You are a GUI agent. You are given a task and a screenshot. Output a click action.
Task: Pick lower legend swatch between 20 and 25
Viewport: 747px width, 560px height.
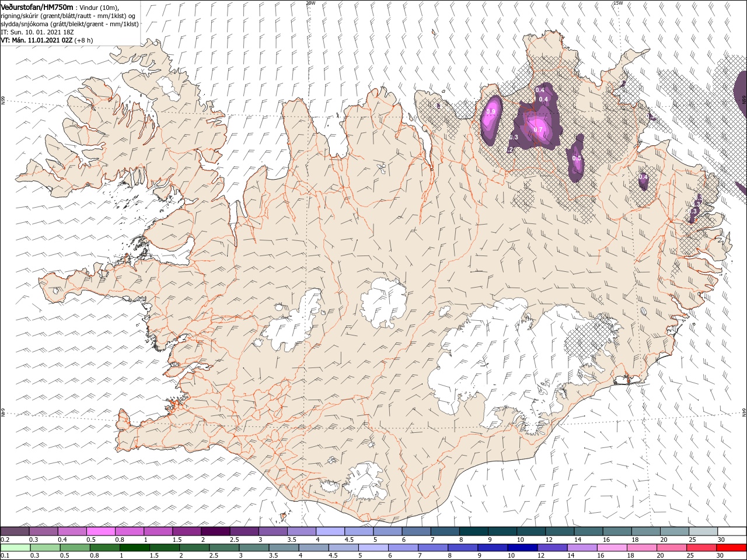pos(672,548)
